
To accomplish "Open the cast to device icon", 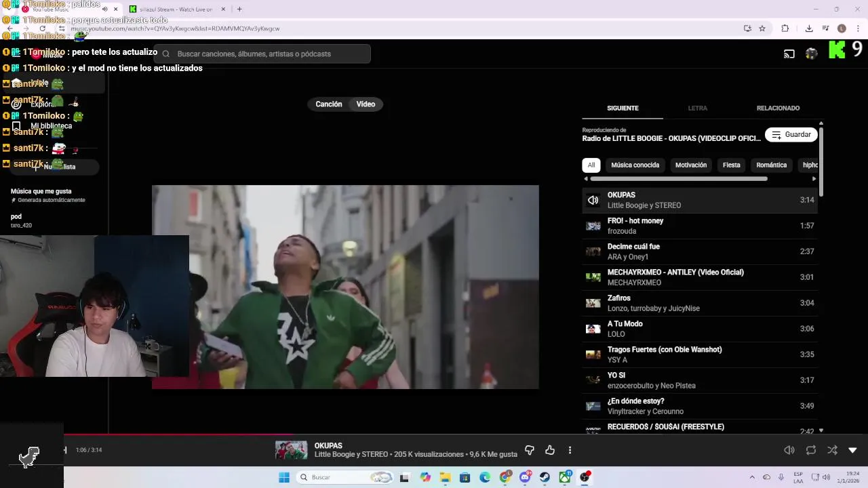I will [789, 54].
